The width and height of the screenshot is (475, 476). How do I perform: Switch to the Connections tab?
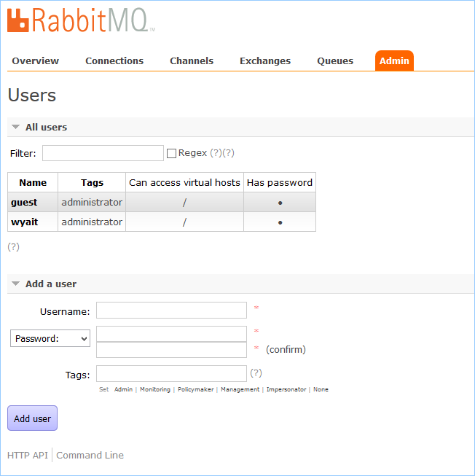tap(114, 61)
